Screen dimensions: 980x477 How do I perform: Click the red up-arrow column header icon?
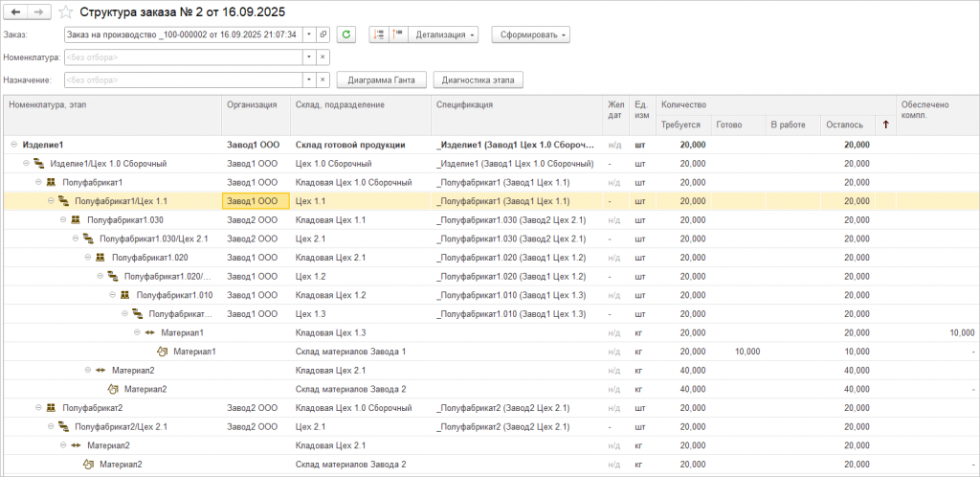(x=885, y=125)
